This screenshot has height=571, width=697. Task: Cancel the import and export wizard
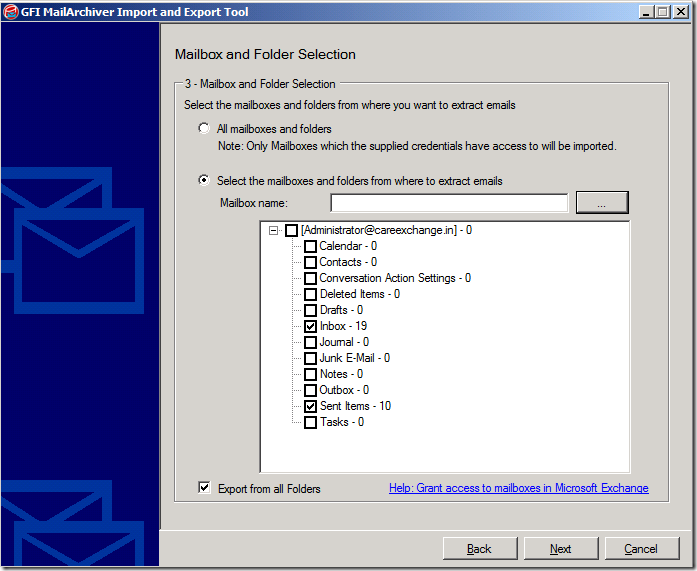(642, 549)
